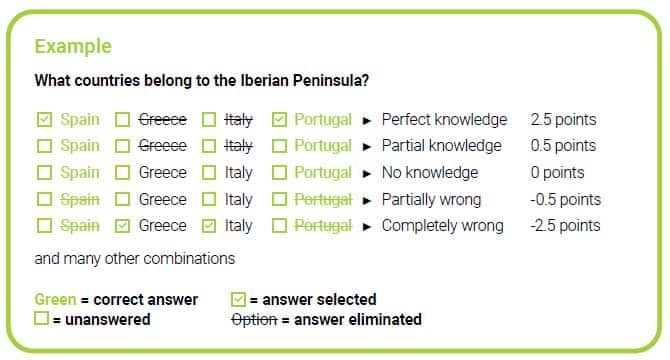This screenshot has width=670, height=360.
Task: Check Spain box in Partial knowledge row
Action: tap(44, 146)
